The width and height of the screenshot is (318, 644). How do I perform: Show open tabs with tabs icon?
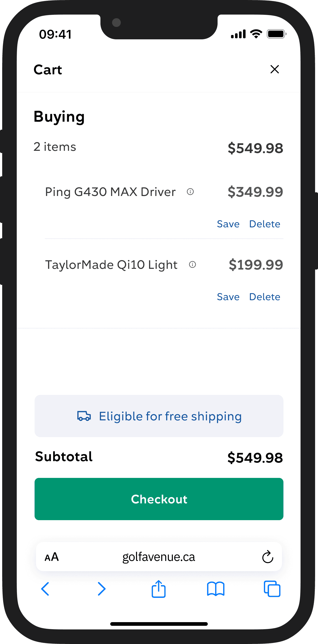pos(272,589)
